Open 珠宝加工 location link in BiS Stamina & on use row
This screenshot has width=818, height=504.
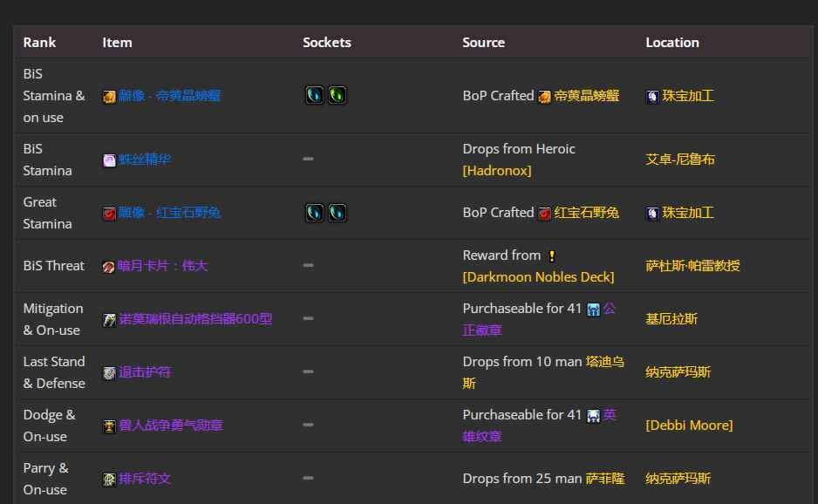[687, 95]
